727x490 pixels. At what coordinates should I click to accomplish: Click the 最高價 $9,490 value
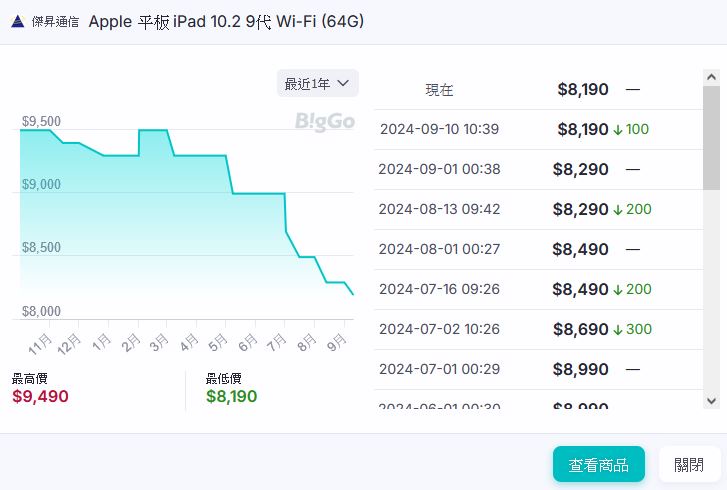(x=40, y=396)
